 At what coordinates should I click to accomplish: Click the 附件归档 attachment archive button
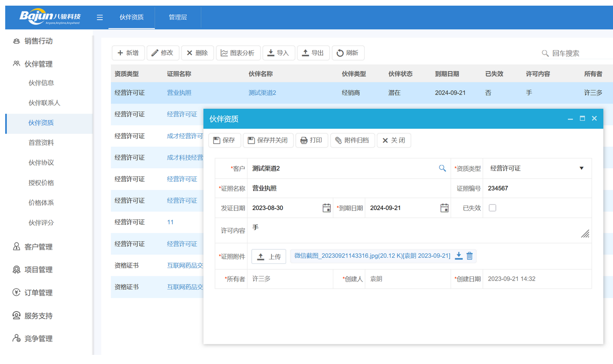click(352, 141)
